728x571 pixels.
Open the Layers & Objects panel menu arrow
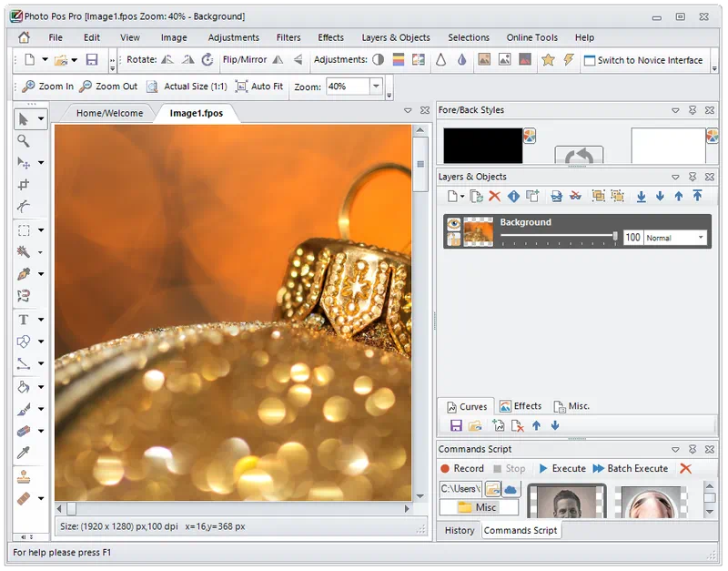675,177
